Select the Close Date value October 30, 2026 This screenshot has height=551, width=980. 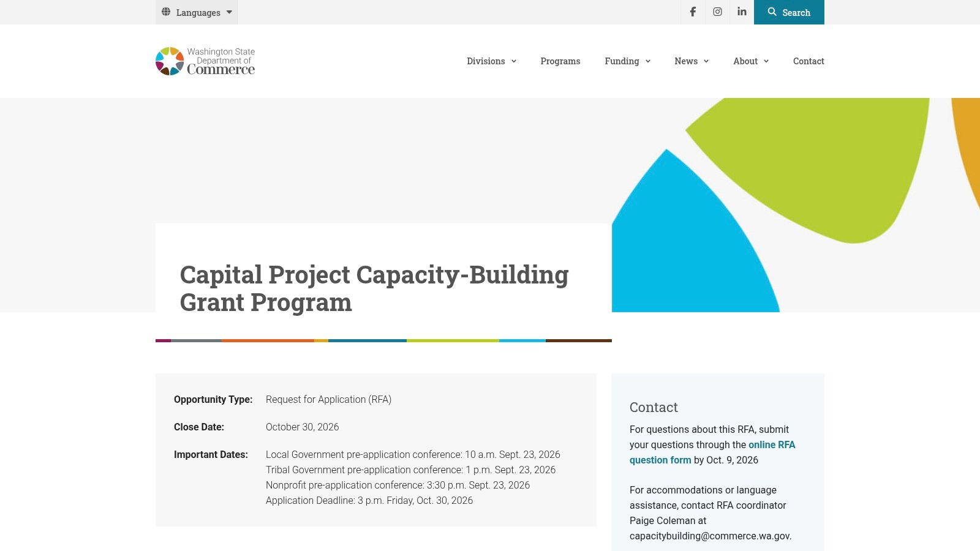pyautogui.click(x=302, y=427)
